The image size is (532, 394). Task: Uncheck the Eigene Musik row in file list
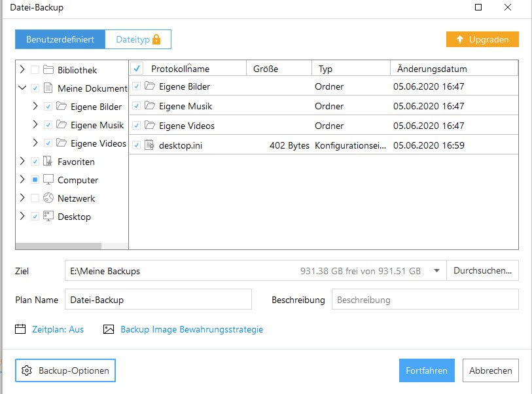(x=136, y=106)
